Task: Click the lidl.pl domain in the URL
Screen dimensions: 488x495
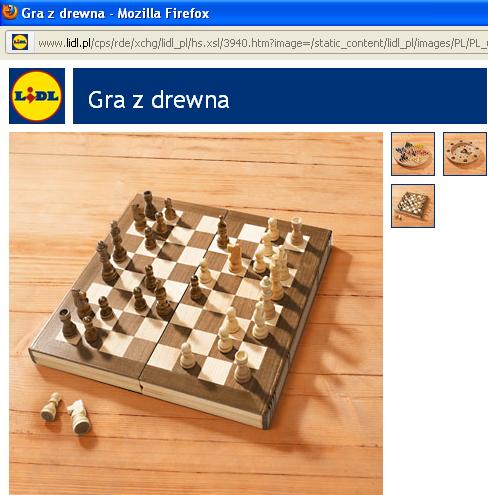Action: point(78,43)
